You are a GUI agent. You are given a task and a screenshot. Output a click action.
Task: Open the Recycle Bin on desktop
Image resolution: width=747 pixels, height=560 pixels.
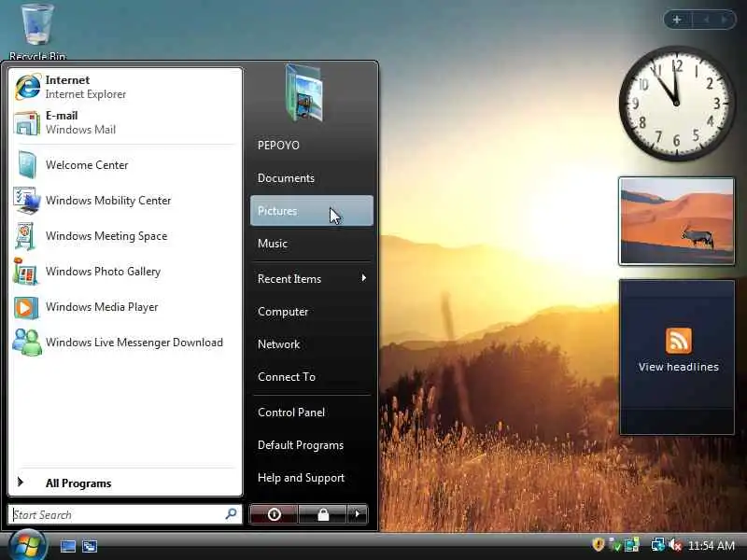tap(37, 32)
